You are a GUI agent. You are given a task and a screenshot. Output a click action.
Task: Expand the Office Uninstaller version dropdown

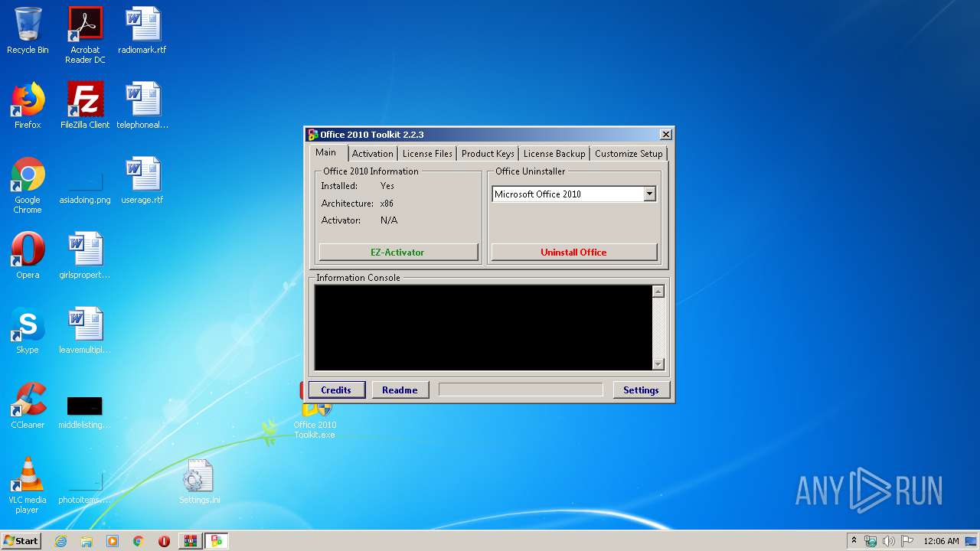[x=649, y=194]
